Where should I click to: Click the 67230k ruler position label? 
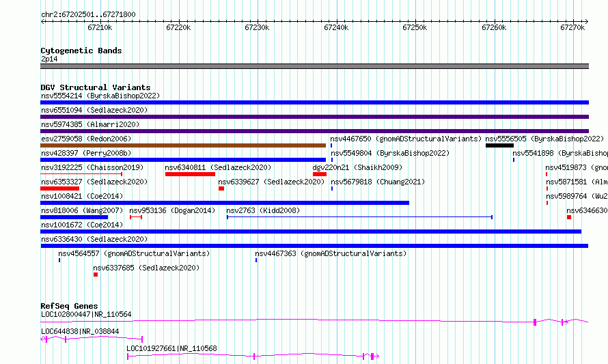tap(257, 27)
